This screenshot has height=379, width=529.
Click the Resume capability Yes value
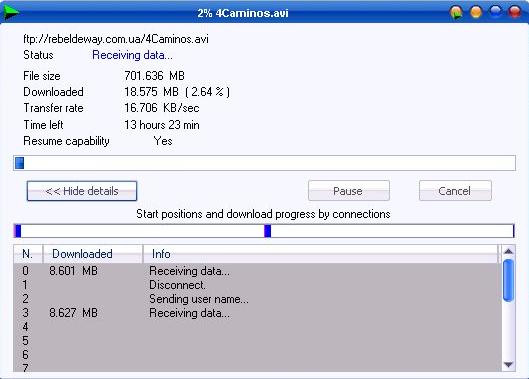click(163, 141)
